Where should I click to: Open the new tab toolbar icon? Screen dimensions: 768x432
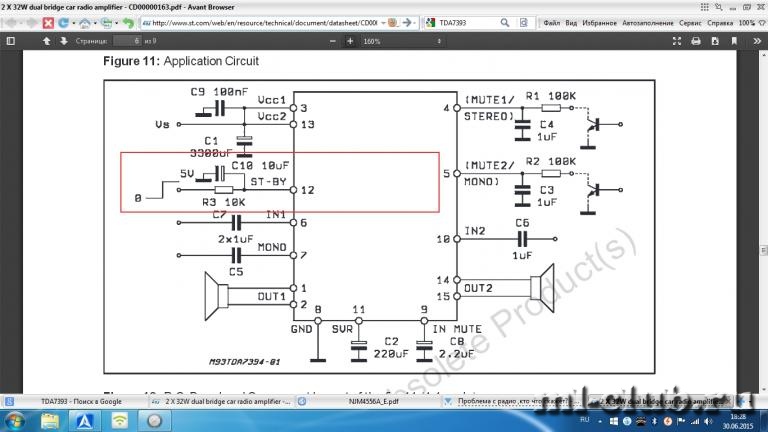pyautogui.click(x=106, y=23)
